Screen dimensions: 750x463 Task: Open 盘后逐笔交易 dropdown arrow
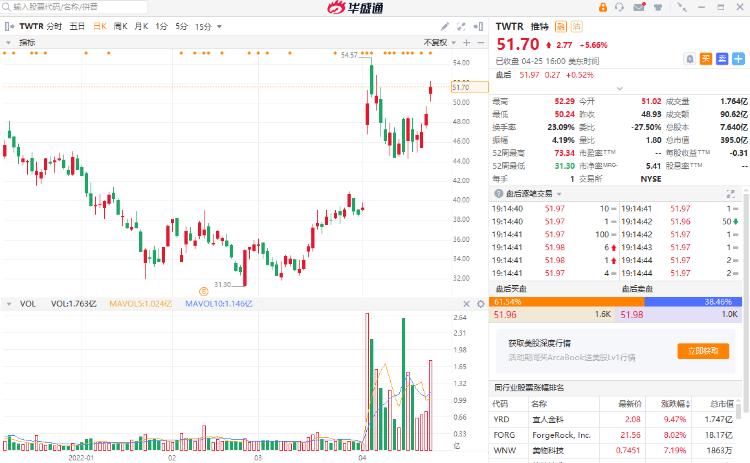click(559, 194)
